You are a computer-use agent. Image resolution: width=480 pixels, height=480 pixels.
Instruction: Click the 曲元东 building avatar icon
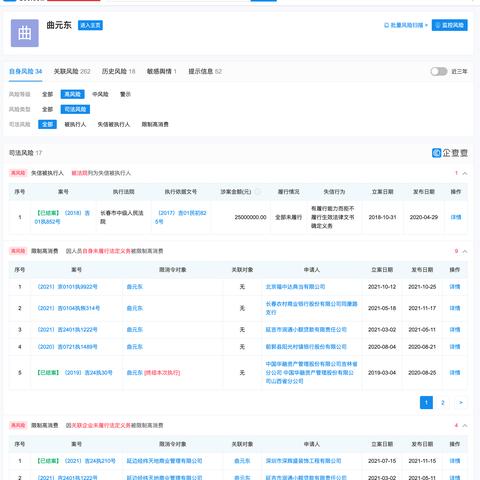(x=25, y=33)
